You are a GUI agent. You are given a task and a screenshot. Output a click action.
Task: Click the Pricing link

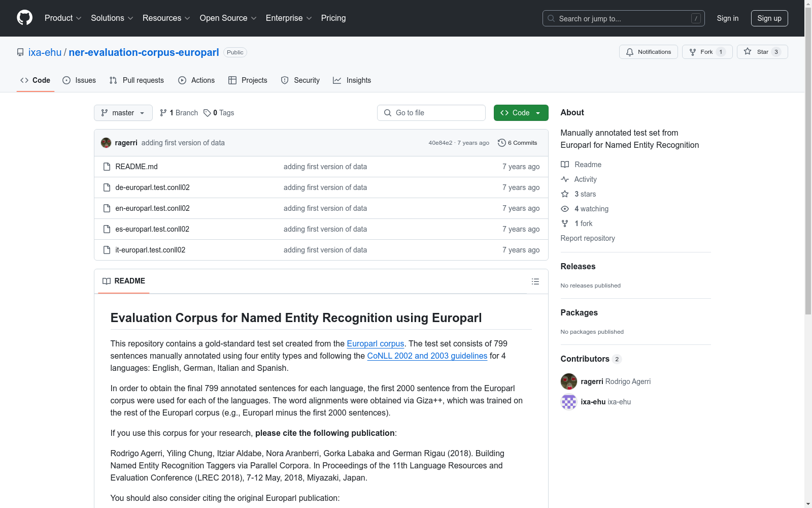(333, 18)
